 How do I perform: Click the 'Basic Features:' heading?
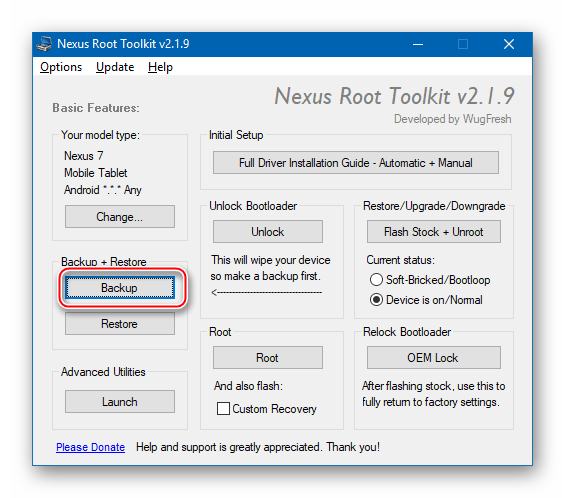(96, 108)
